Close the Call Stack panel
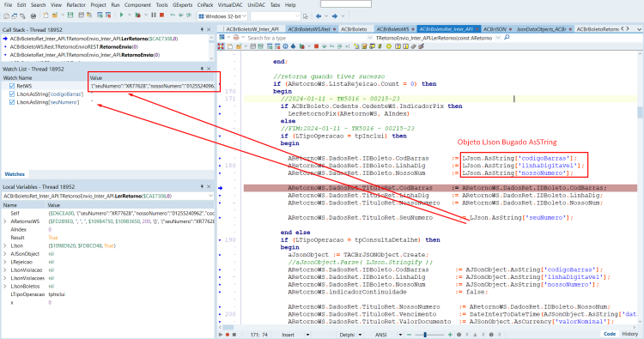Viewport: 644px width, 339px height. [x=209, y=29]
